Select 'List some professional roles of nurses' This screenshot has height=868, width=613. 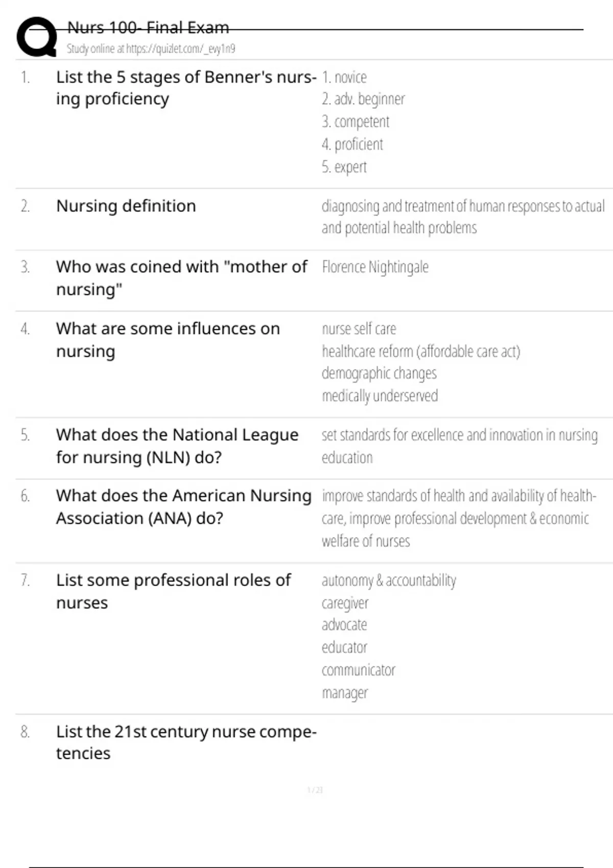[174, 591]
